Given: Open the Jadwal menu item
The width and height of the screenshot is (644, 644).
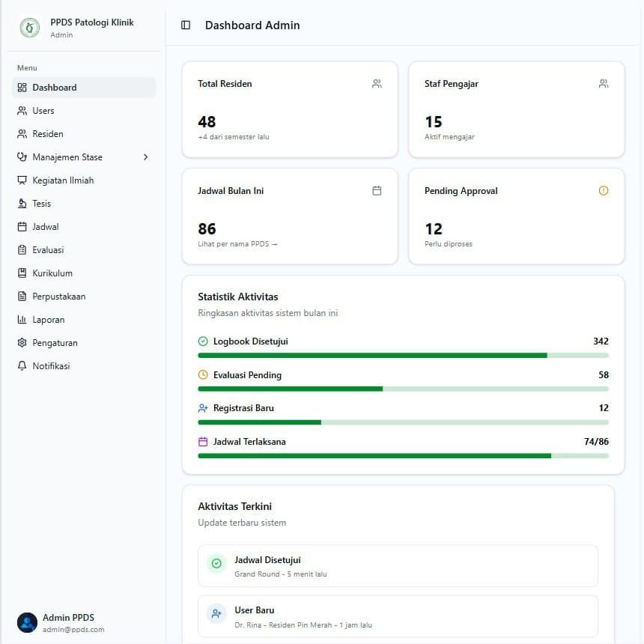Looking at the screenshot, I should tap(84, 227).
